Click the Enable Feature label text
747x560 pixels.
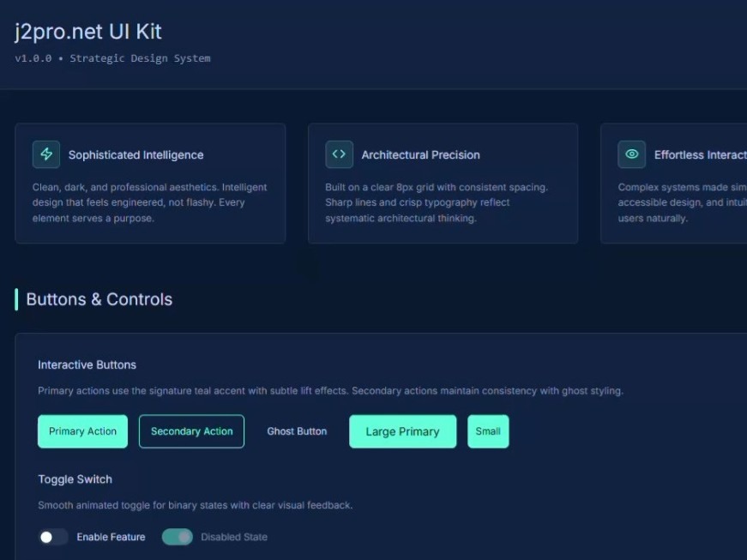pos(111,537)
